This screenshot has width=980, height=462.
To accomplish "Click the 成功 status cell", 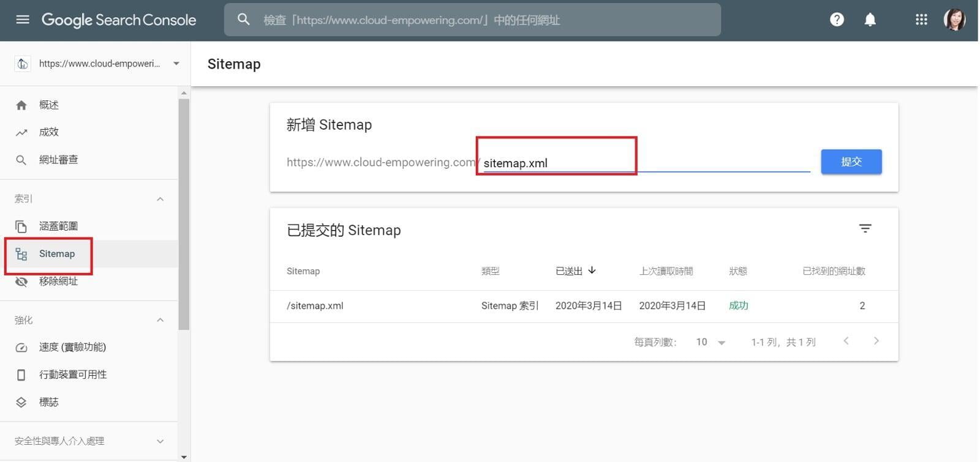I will click(739, 306).
